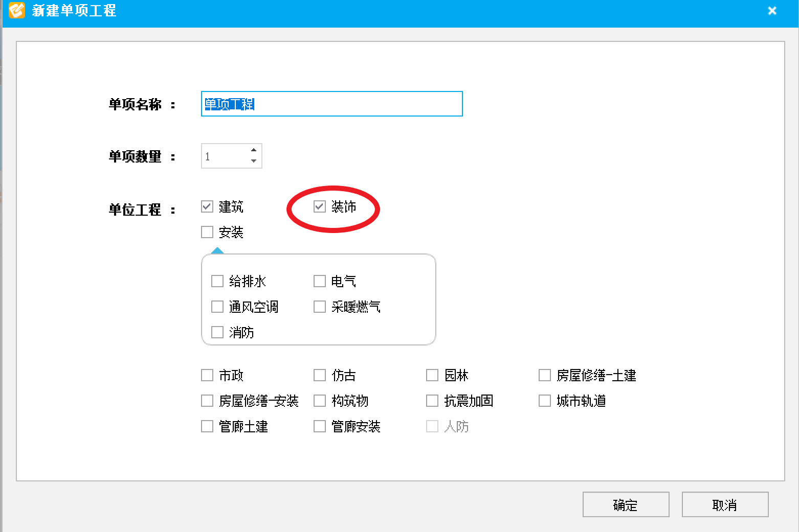This screenshot has width=799, height=532.
Task: Click the 单项名称 input field
Action: tap(332, 104)
